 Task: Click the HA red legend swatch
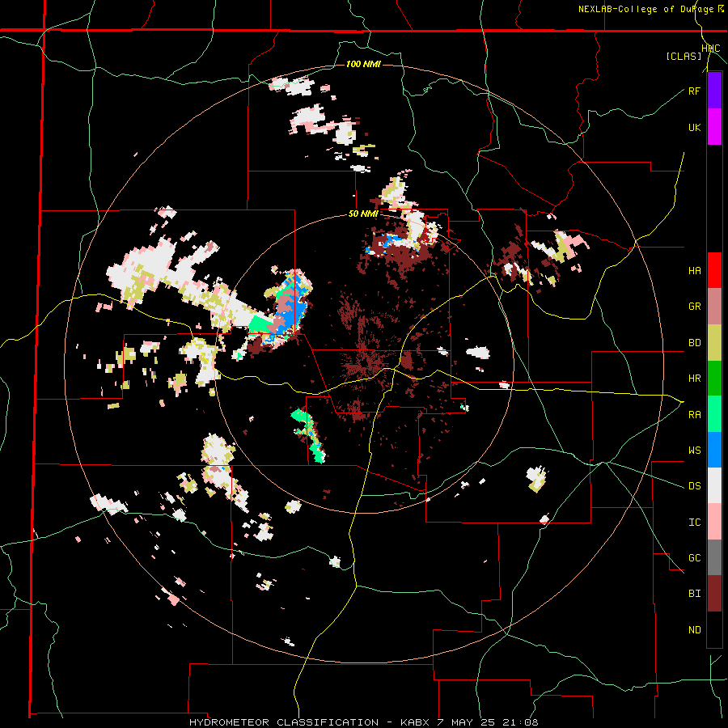(714, 270)
